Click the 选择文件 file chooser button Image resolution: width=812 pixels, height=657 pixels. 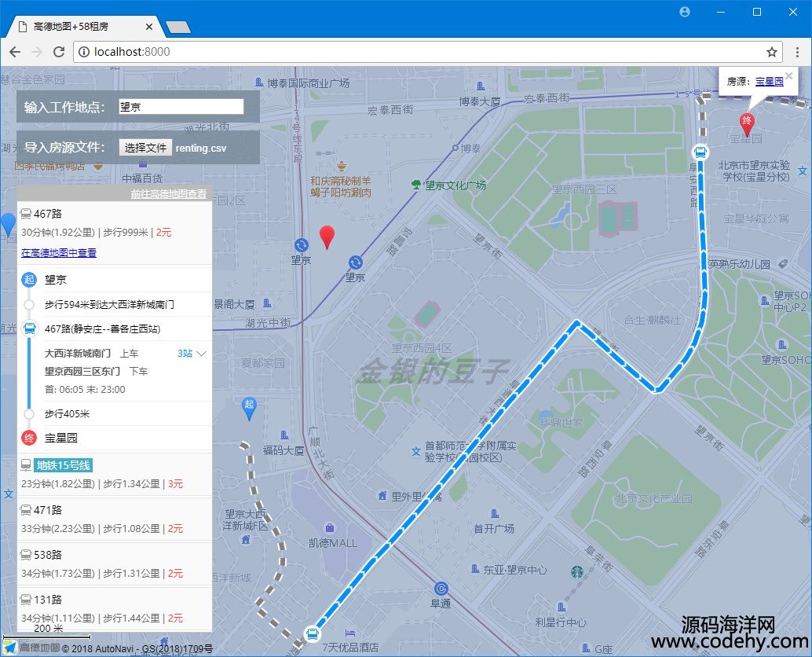click(145, 148)
